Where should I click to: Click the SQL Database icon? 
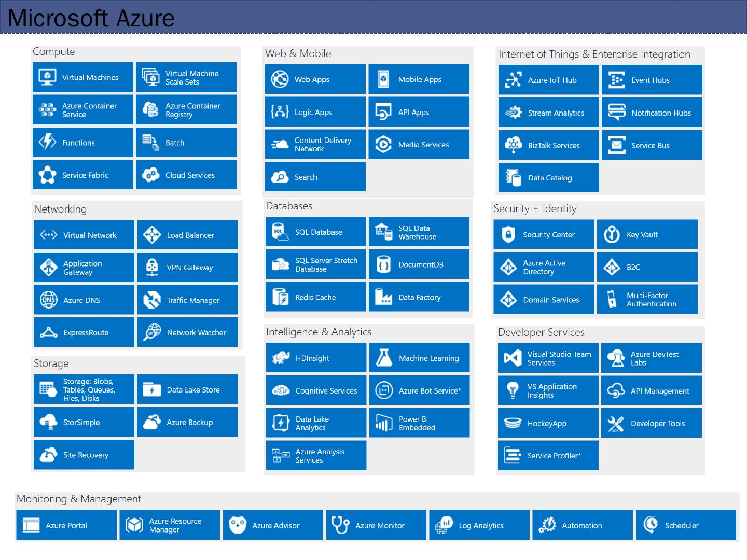pos(280,232)
